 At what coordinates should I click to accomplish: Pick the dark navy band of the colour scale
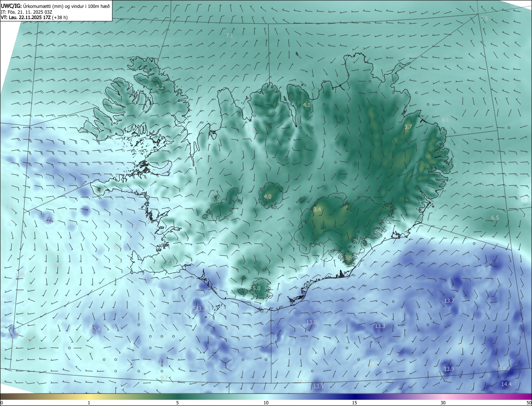[x=355, y=396]
